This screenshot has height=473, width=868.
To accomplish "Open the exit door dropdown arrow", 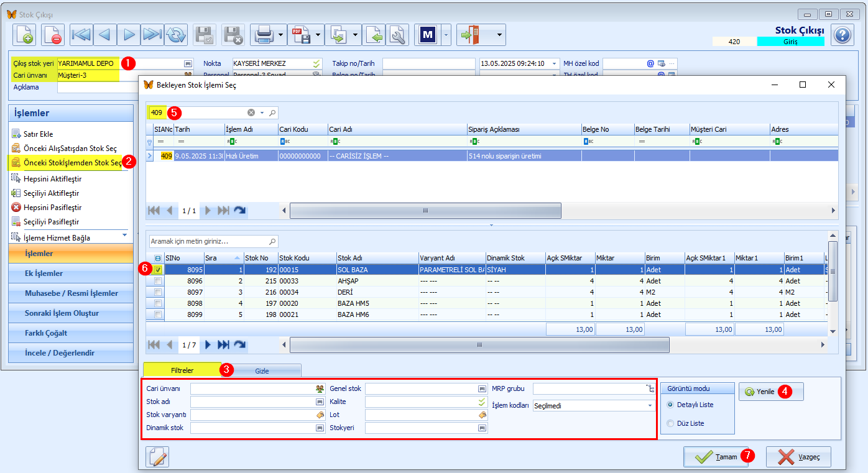I will click(499, 35).
